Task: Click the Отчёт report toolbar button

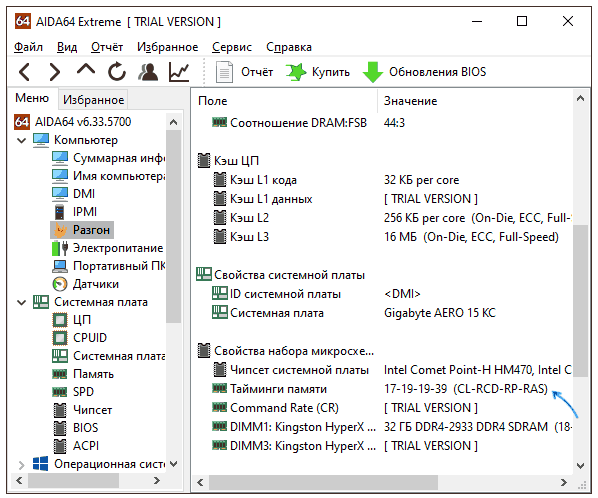Action: [x=245, y=72]
